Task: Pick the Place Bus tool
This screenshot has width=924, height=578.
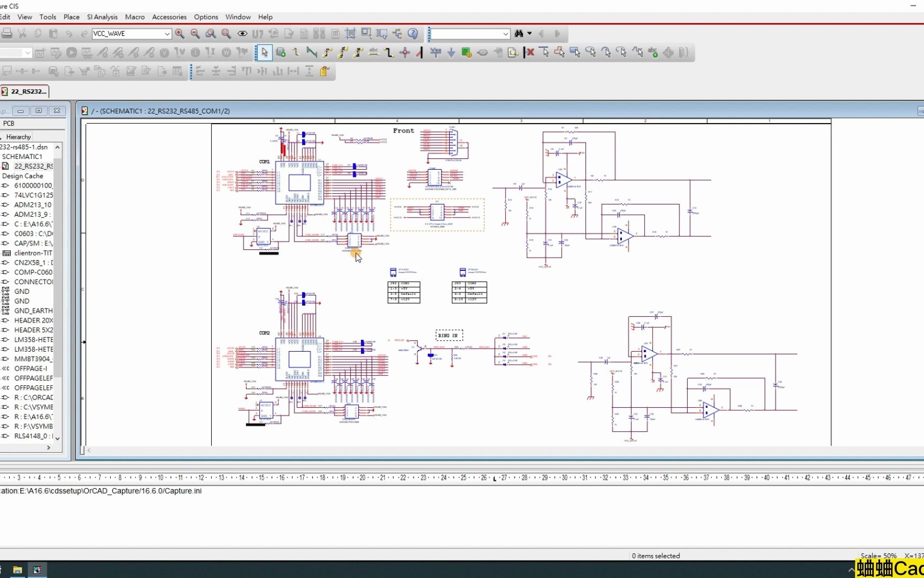Action: [389, 52]
